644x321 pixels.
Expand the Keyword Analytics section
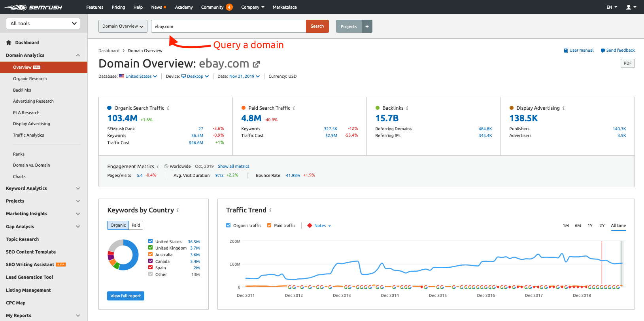pos(78,188)
